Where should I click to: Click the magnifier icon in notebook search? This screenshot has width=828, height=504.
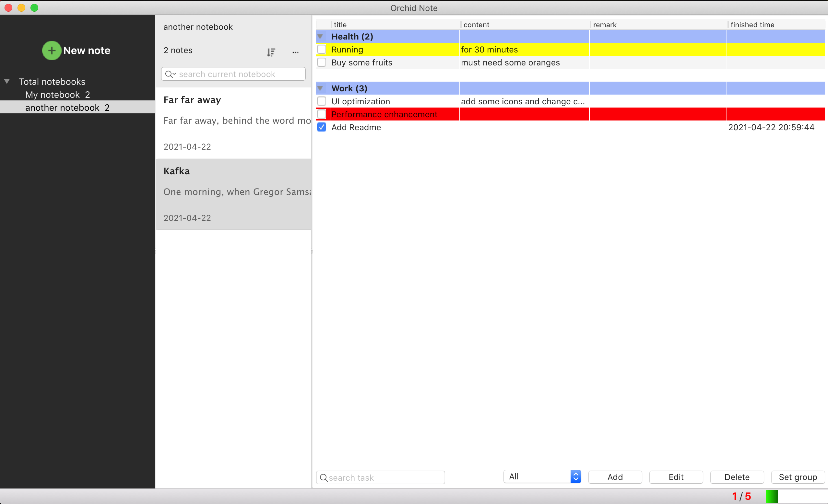coord(170,74)
